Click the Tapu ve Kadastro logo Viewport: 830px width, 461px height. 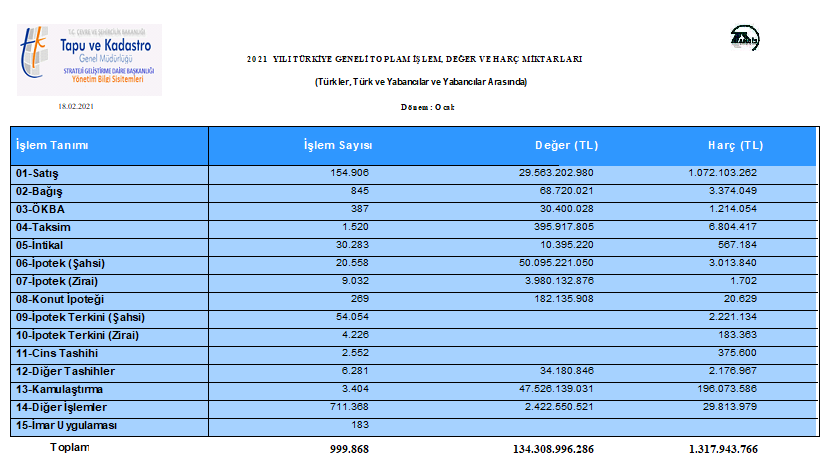89,59
